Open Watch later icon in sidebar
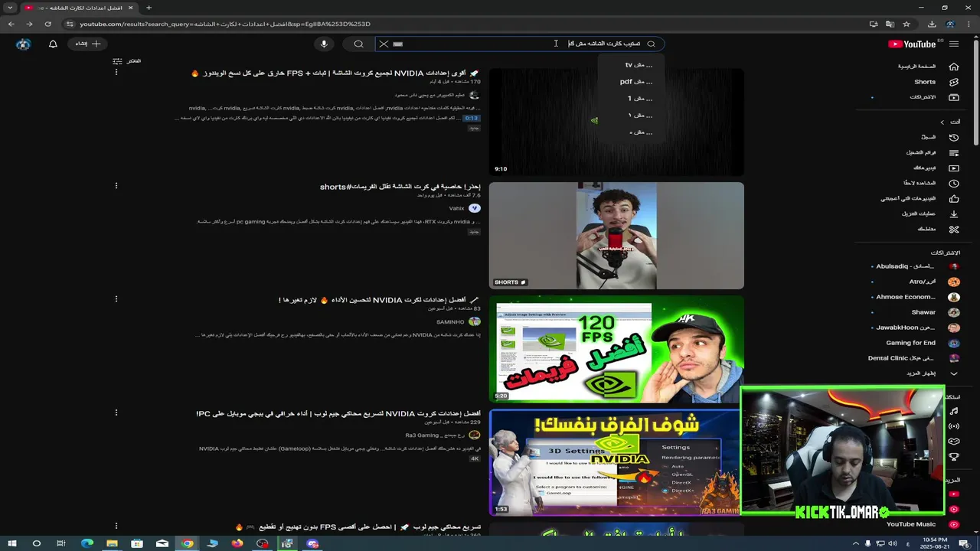This screenshot has height=551, width=980. [953, 183]
